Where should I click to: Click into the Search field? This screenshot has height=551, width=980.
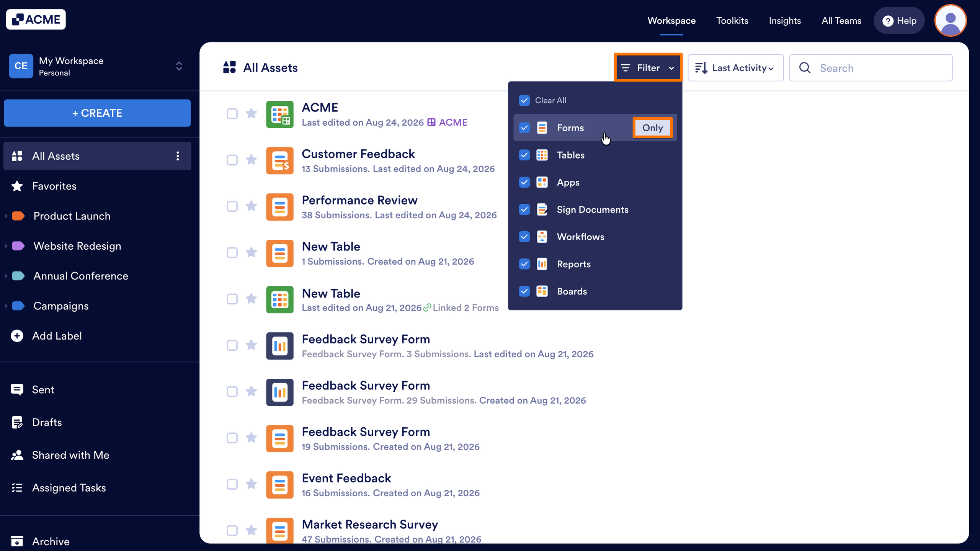tap(871, 68)
